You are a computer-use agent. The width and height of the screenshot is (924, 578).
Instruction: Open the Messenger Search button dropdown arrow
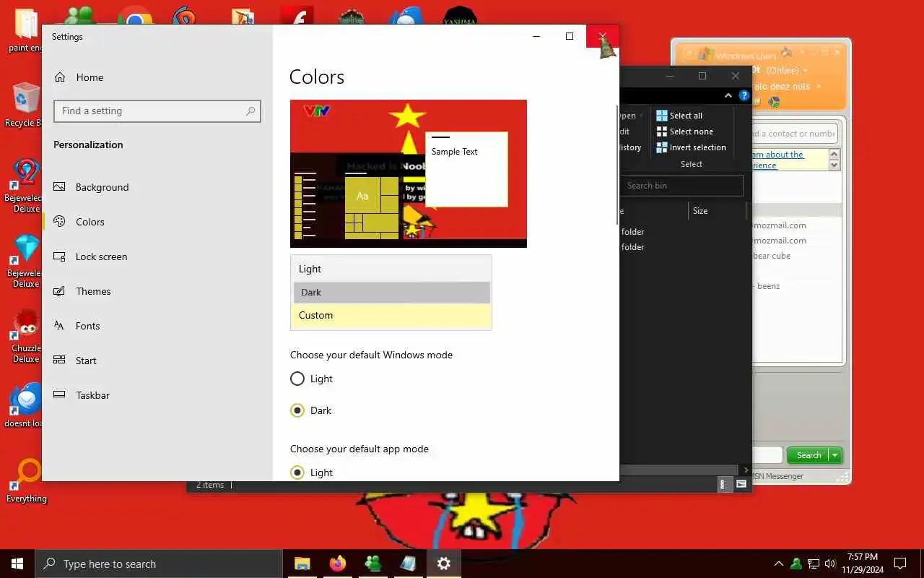coord(835,455)
